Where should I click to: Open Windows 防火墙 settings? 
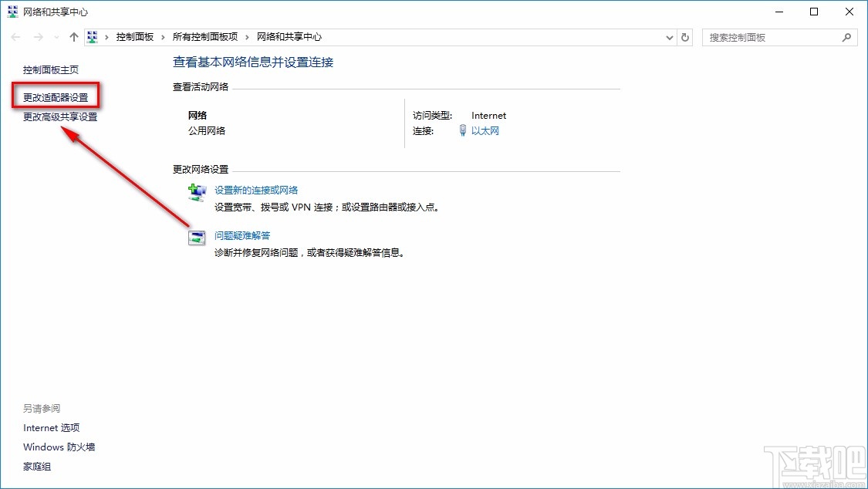point(59,447)
